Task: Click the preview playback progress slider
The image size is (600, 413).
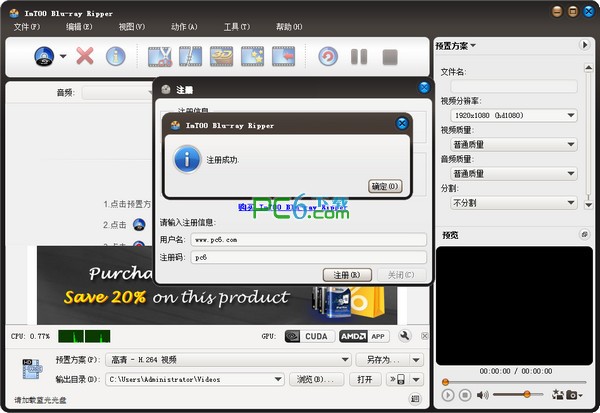Action: pos(515,382)
